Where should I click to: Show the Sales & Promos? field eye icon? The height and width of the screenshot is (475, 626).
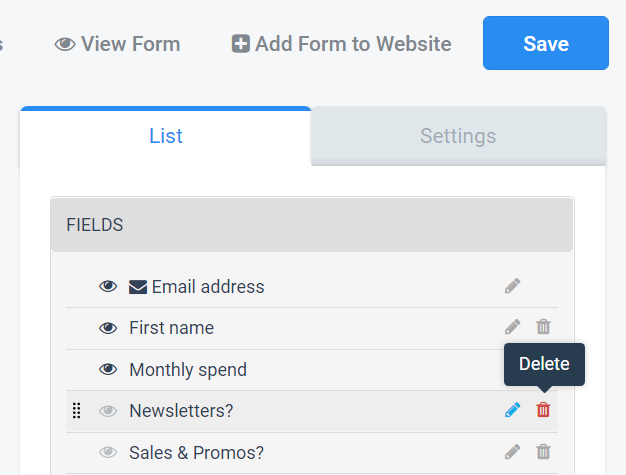click(x=108, y=452)
